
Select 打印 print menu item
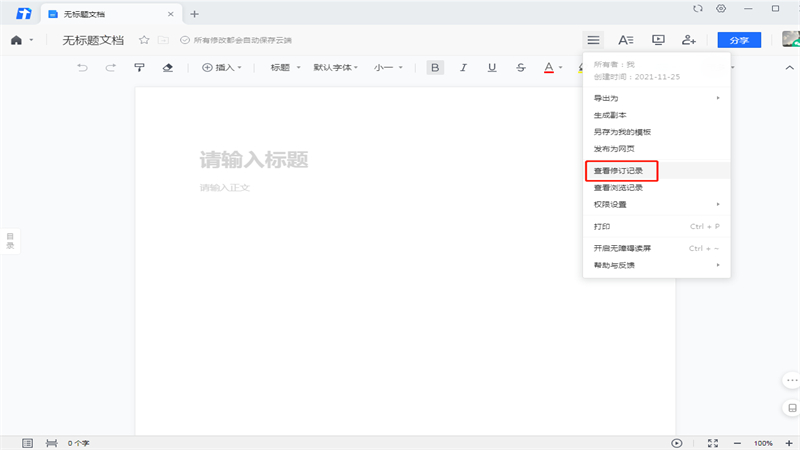(657, 226)
